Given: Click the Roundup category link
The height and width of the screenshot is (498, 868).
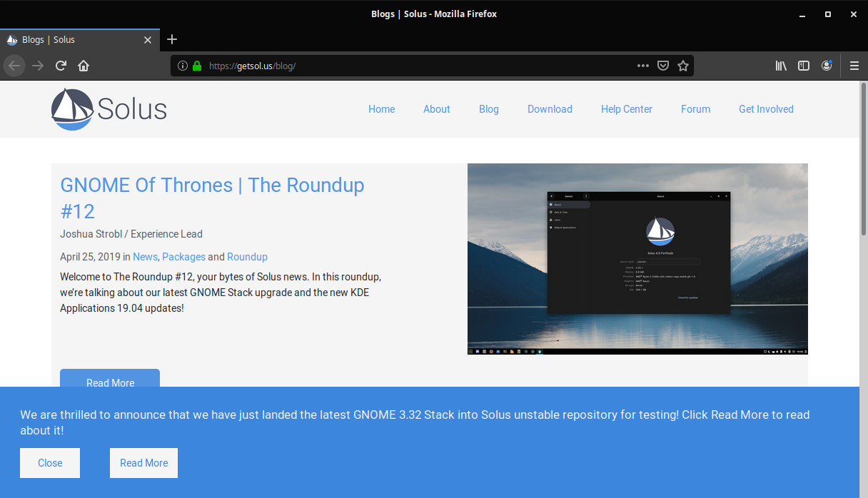Looking at the screenshot, I should point(247,257).
